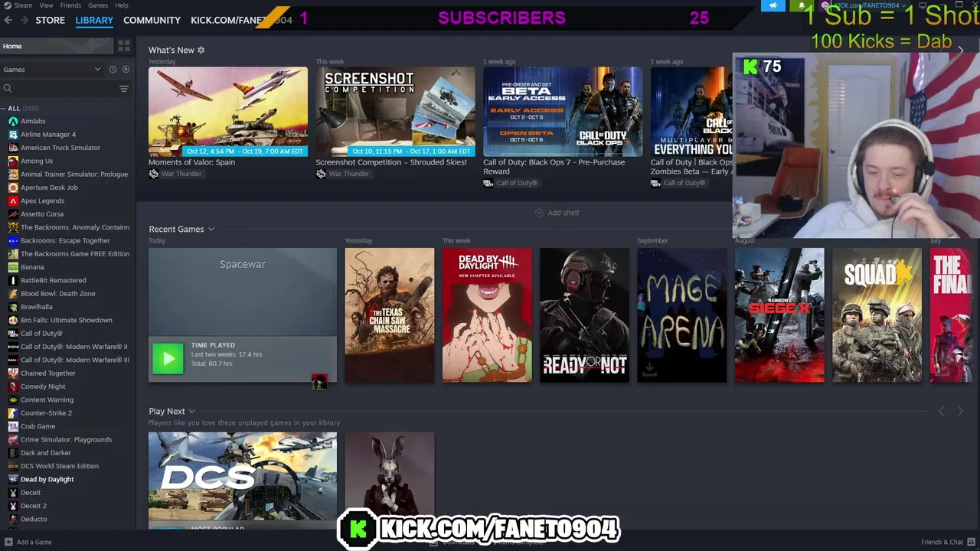Go back with the left navigation arrow
This screenshot has height=551, width=980.
point(8,20)
